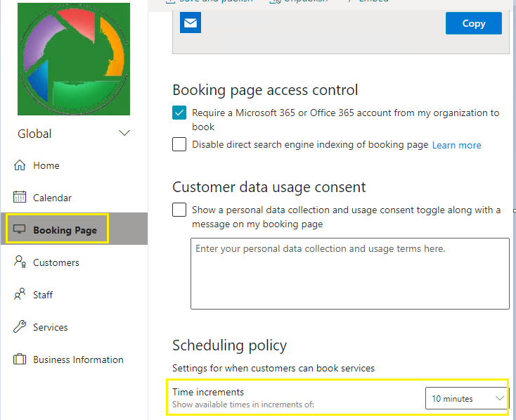
Task: Click the blue email envelope icon
Action: tap(191, 23)
